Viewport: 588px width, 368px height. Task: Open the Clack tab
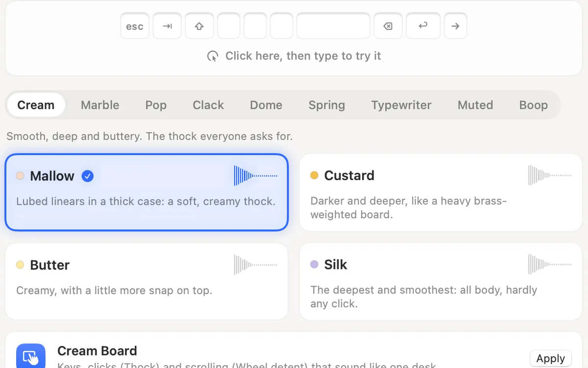click(208, 105)
